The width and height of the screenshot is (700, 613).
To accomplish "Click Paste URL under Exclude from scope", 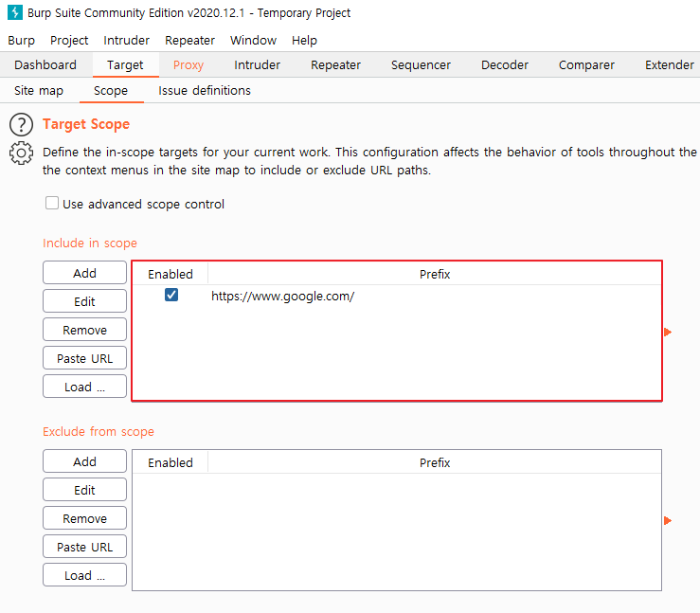I will 85,547.
